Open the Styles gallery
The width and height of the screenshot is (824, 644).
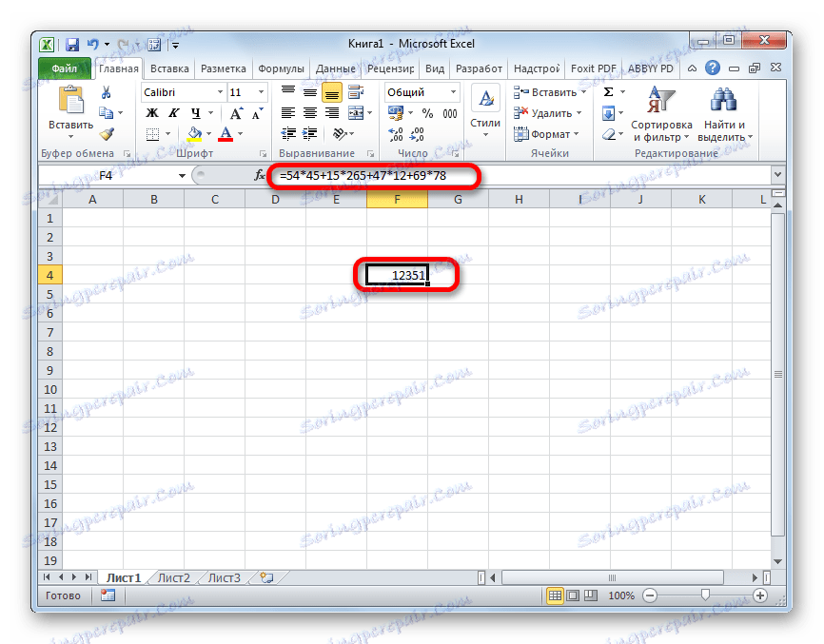click(485, 113)
